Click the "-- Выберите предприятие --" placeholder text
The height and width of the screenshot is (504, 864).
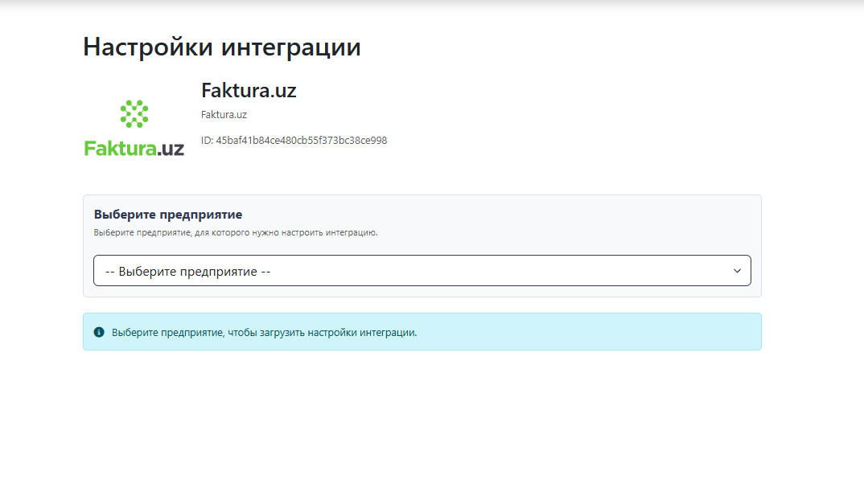pos(187,272)
